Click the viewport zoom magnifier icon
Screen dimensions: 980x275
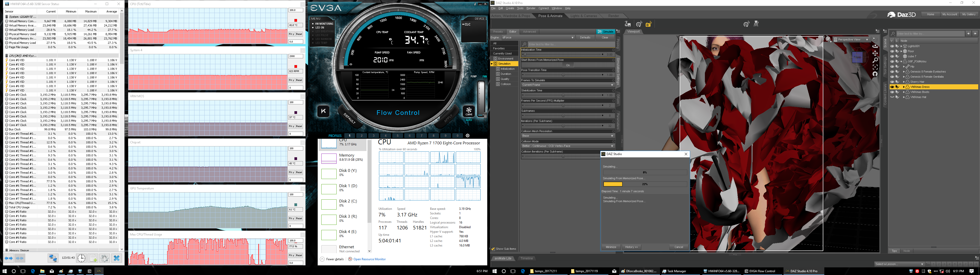click(x=875, y=60)
